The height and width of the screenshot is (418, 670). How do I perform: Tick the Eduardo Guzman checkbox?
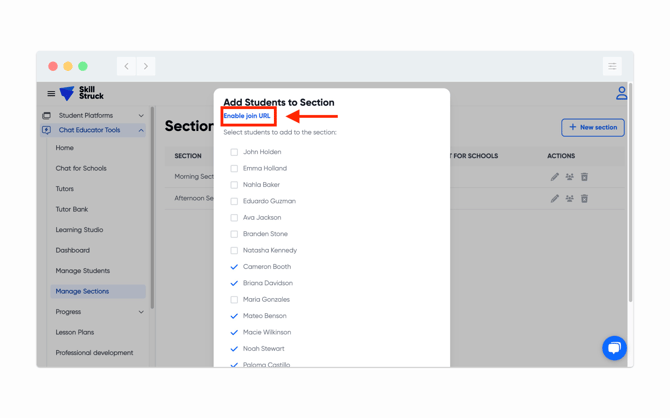[234, 201]
